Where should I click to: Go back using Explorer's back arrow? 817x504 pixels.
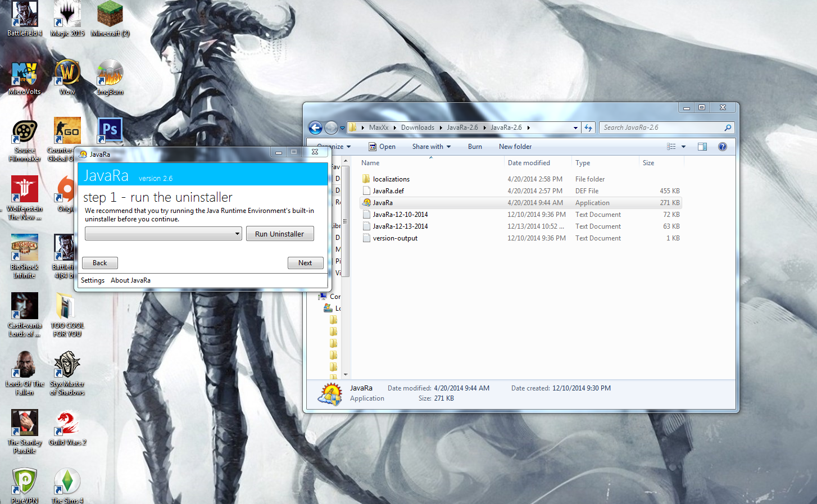click(x=316, y=128)
